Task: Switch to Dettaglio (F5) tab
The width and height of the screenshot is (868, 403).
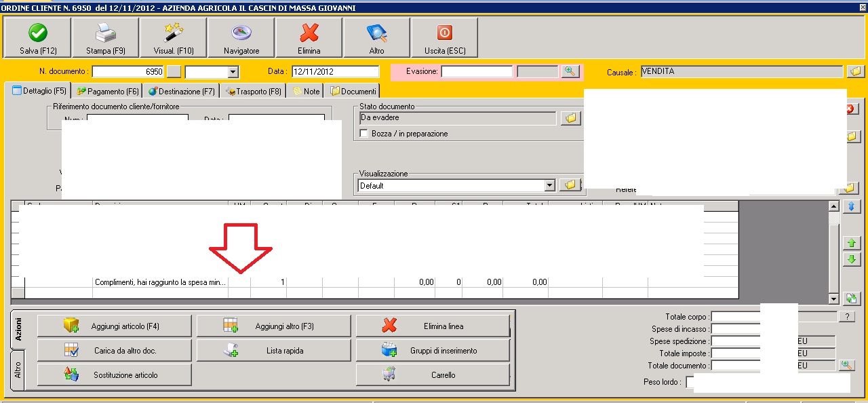Action: coord(39,91)
